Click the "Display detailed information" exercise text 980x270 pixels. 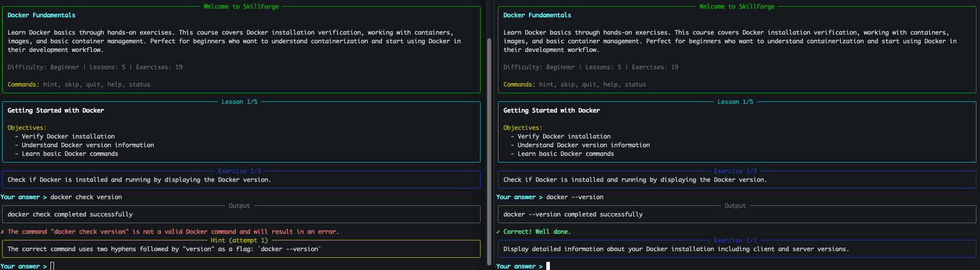click(x=676, y=249)
